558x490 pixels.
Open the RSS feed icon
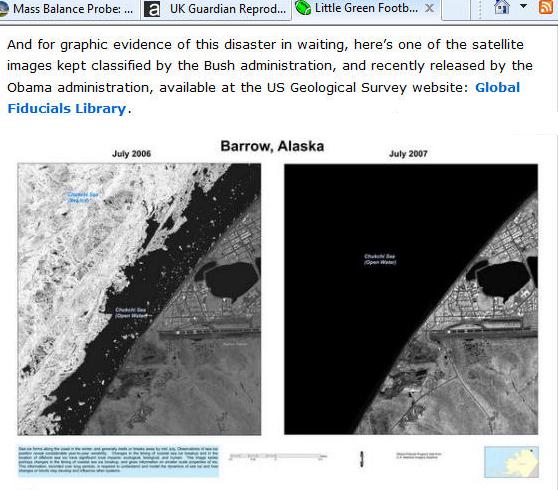click(546, 7)
